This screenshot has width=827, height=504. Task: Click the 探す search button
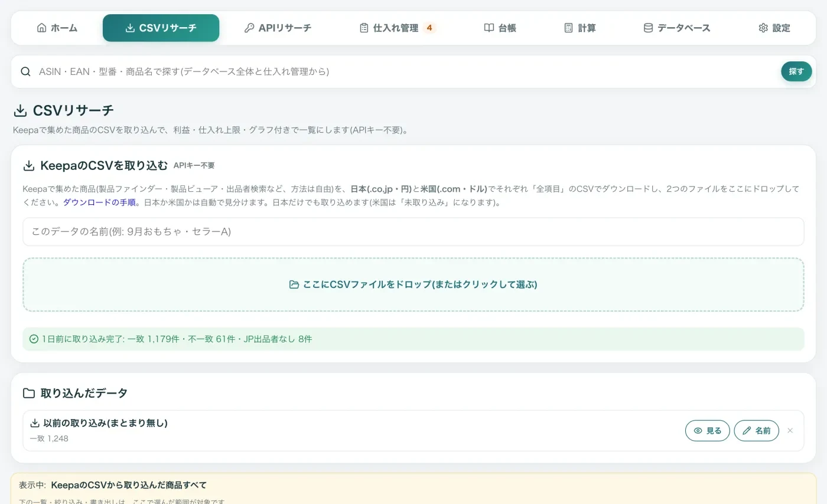point(796,71)
